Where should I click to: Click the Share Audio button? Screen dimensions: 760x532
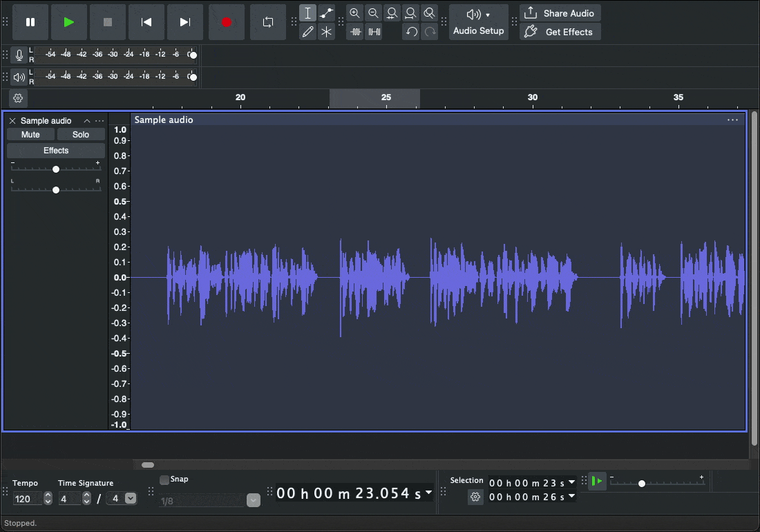pos(560,13)
